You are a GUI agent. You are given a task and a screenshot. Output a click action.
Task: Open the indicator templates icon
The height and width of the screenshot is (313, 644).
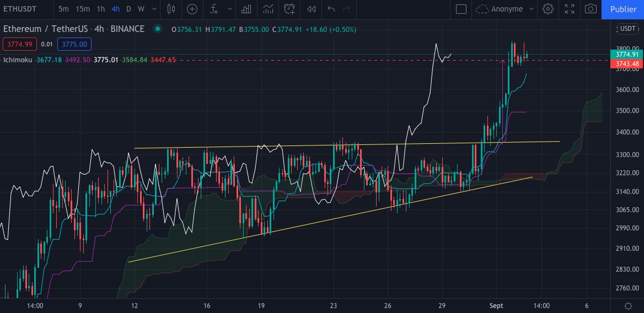tap(269, 9)
